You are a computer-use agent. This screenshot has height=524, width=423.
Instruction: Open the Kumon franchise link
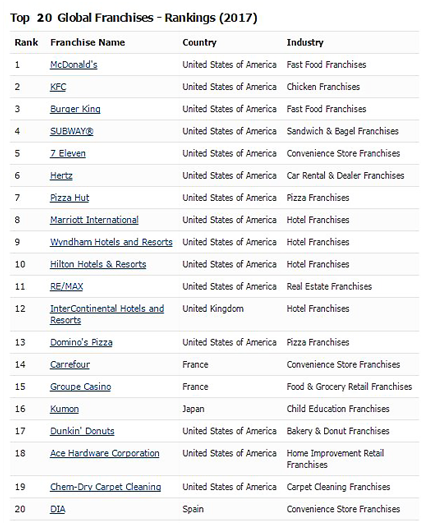click(x=64, y=409)
